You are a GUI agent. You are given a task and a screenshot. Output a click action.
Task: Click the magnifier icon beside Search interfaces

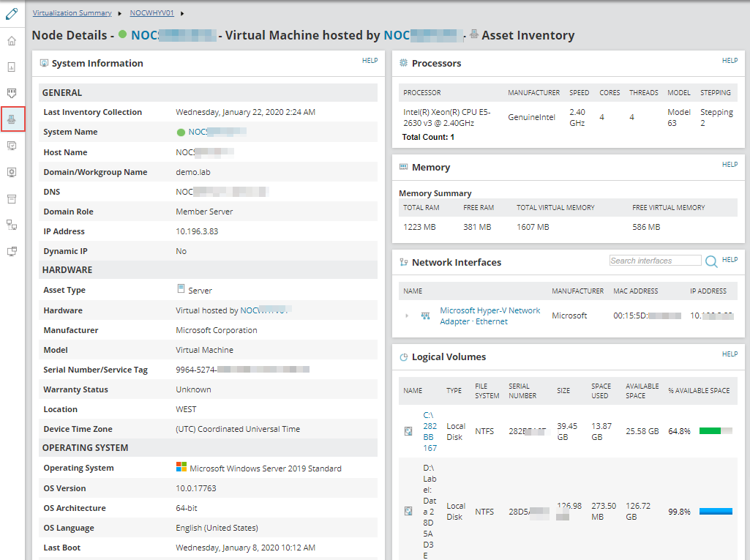[711, 261]
